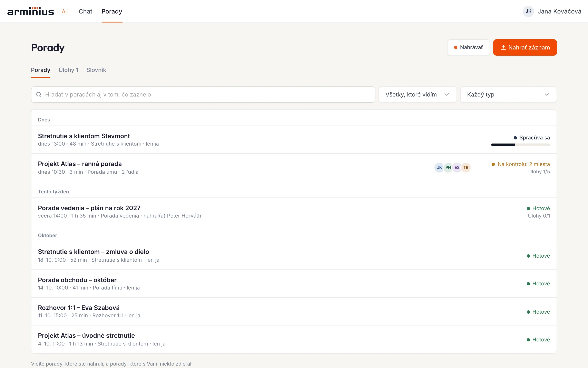
Task: Open Stretnutie s klientom Stavmont meeting
Action: pyautogui.click(x=294, y=140)
